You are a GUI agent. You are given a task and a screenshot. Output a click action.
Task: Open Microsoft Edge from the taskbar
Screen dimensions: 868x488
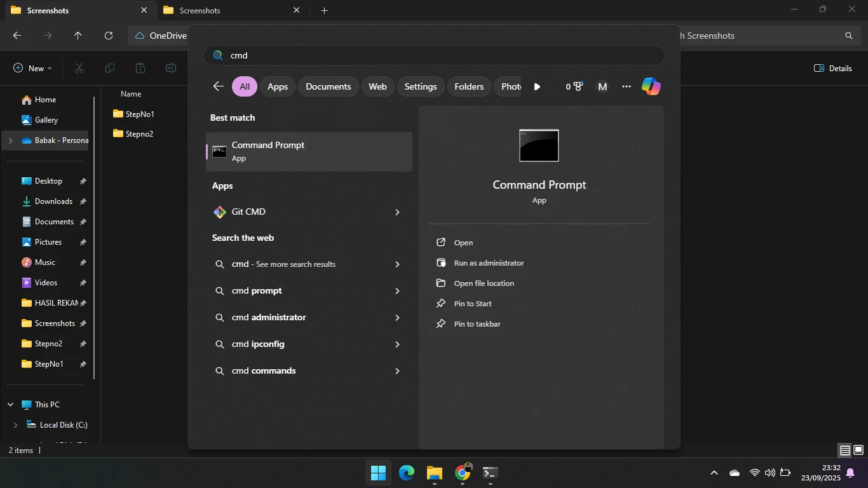pos(407,473)
